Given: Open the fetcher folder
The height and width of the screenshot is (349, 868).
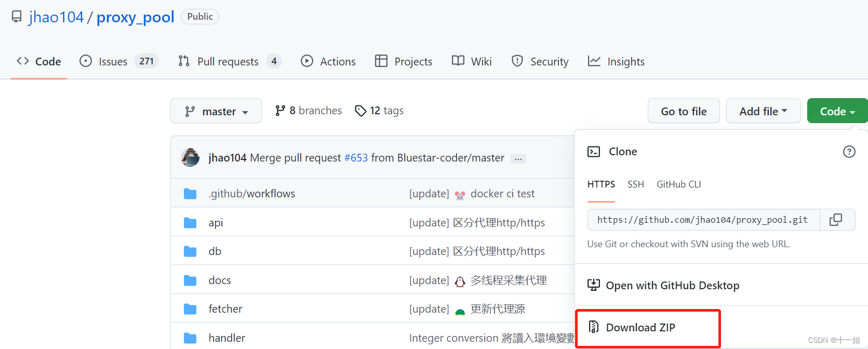Looking at the screenshot, I should coord(225,309).
